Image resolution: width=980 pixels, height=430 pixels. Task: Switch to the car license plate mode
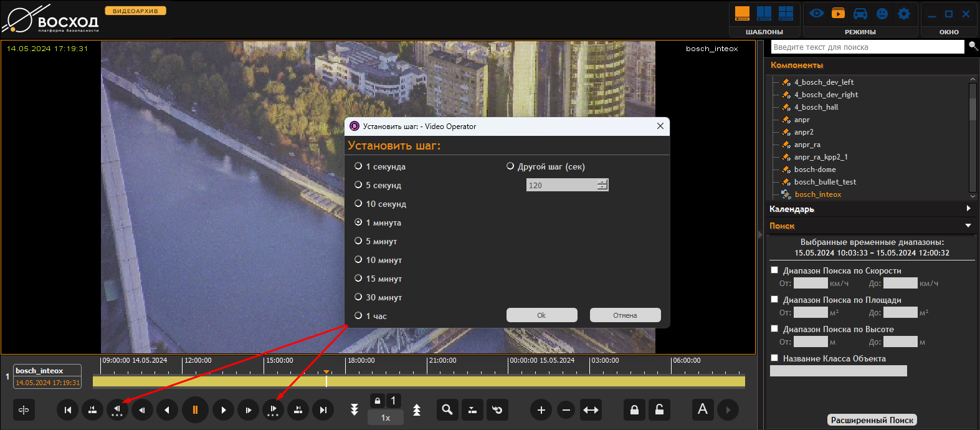tap(860, 14)
